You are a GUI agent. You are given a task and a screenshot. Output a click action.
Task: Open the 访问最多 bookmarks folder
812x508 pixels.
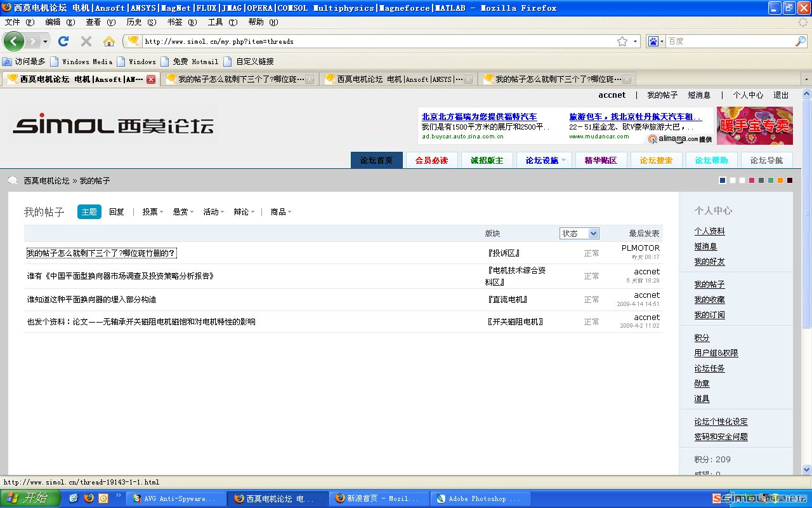(24, 62)
